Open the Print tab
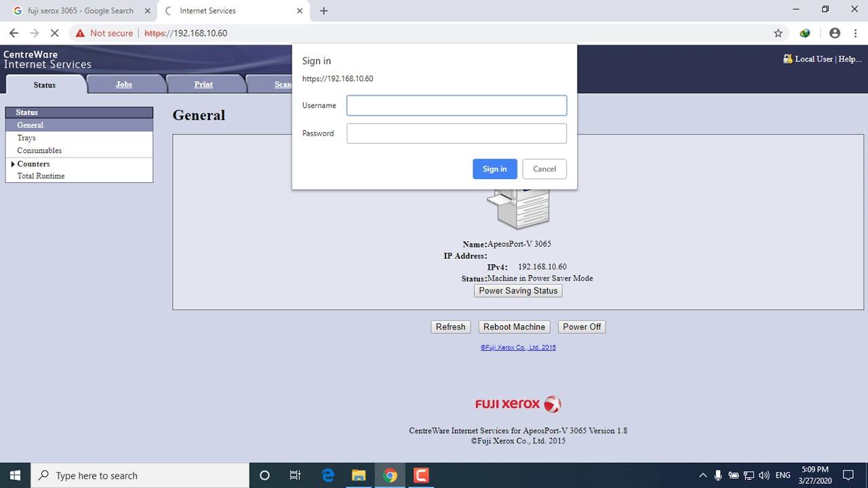Image resolution: width=868 pixels, height=488 pixels. 203,85
